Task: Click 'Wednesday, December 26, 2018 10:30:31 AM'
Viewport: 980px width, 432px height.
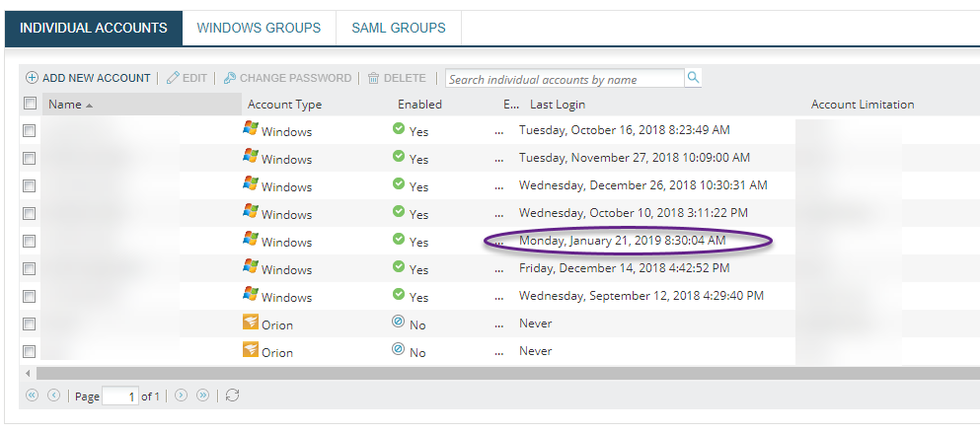Action: pyautogui.click(x=643, y=184)
